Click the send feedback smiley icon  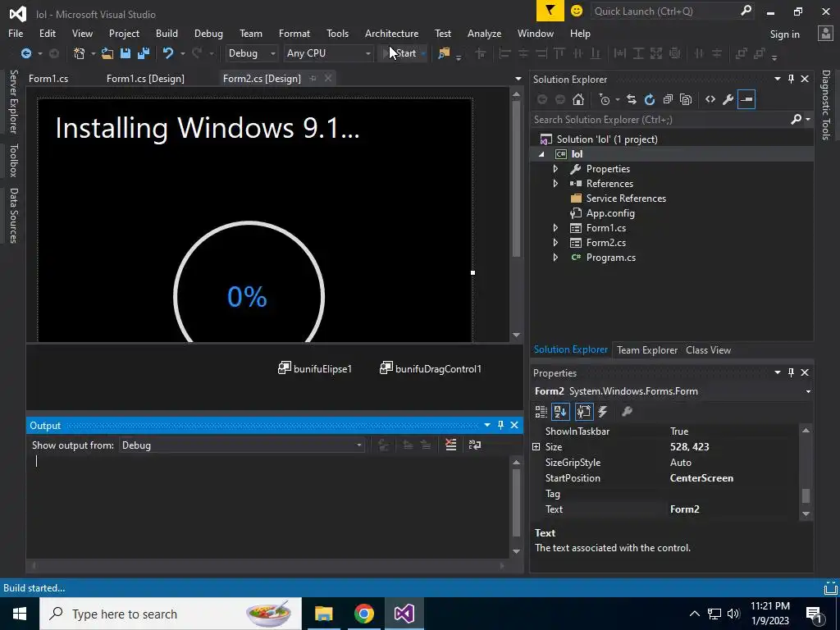pos(577,11)
